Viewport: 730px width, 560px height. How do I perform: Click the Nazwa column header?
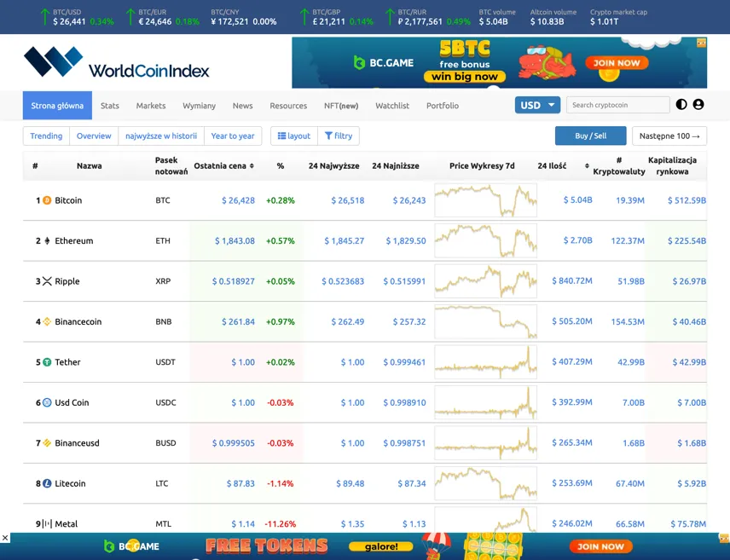pos(90,165)
